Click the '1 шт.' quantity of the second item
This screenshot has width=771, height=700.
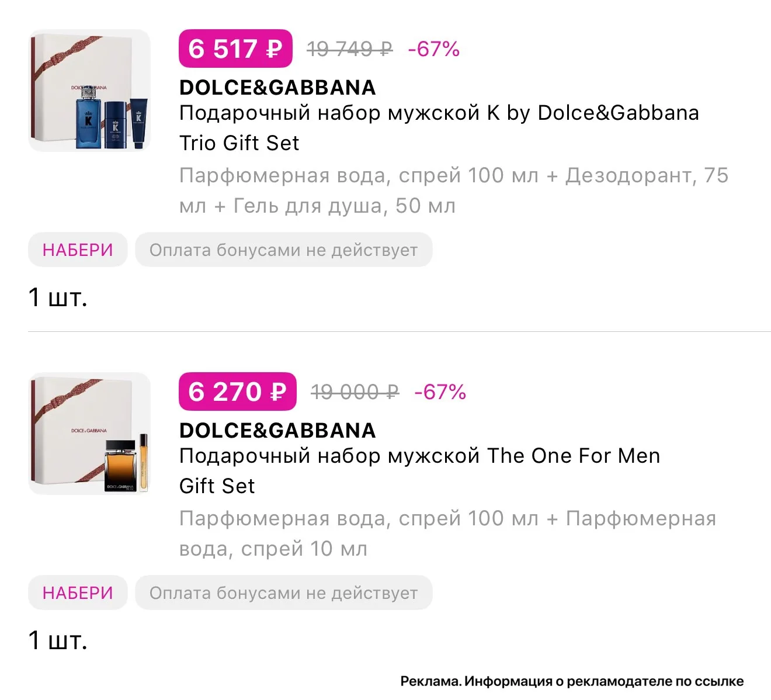pyautogui.click(x=58, y=640)
